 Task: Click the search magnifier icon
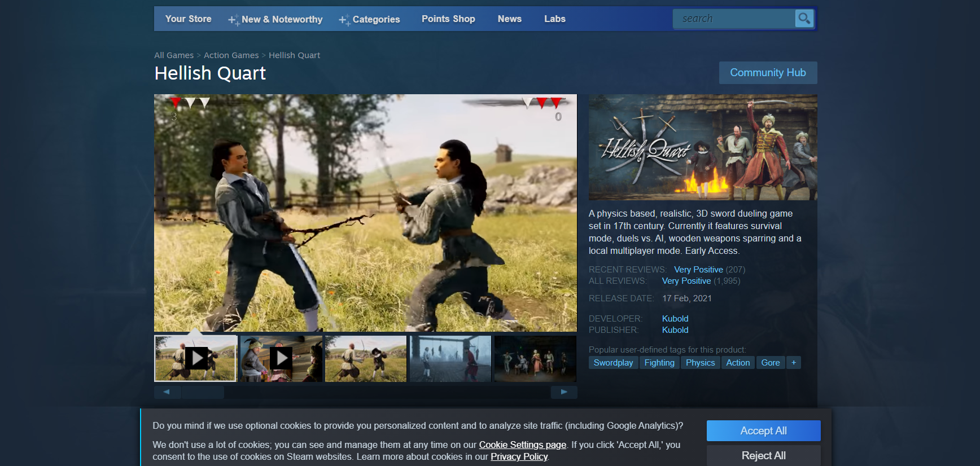click(x=804, y=19)
